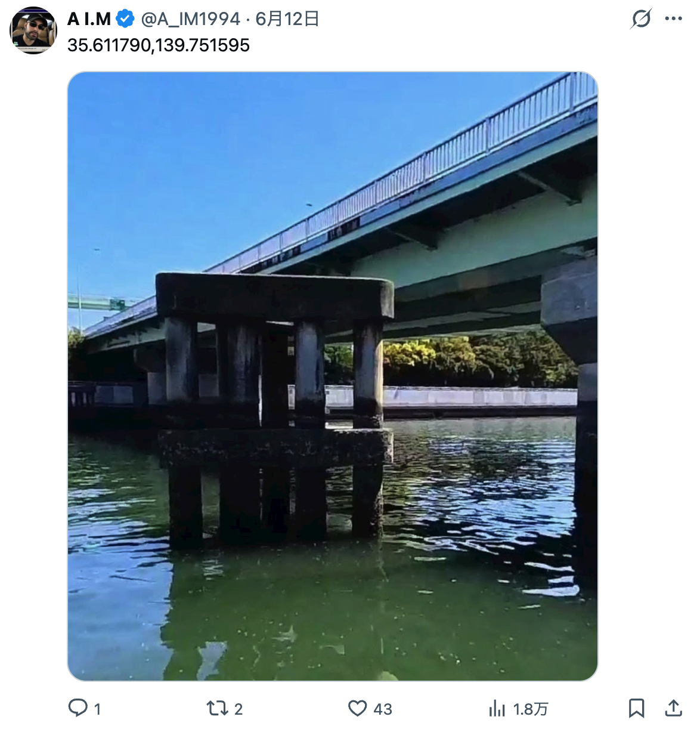Repost using the retweet arrows icon

(x=216, y=708)
